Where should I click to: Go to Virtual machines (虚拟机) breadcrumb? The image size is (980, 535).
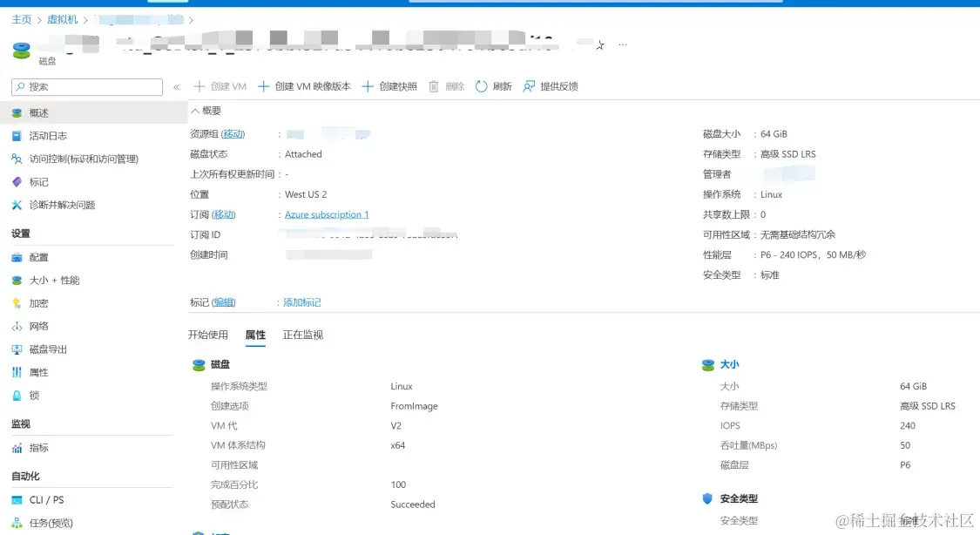[63, 19]
